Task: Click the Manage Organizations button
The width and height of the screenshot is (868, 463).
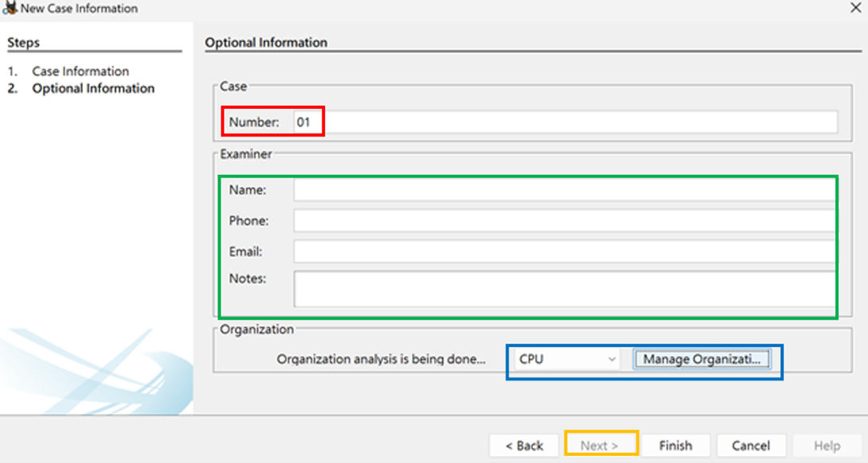Action: (x=702, y=360)
